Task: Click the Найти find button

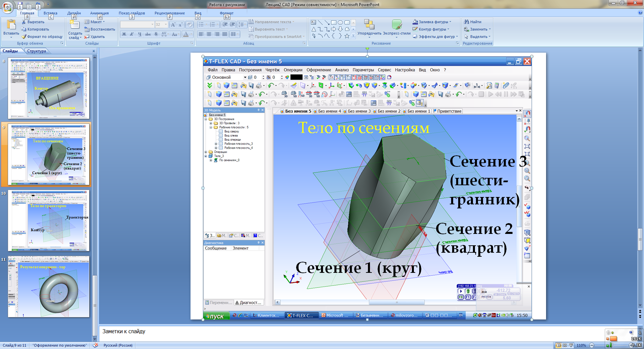Action: coord(473,22)
